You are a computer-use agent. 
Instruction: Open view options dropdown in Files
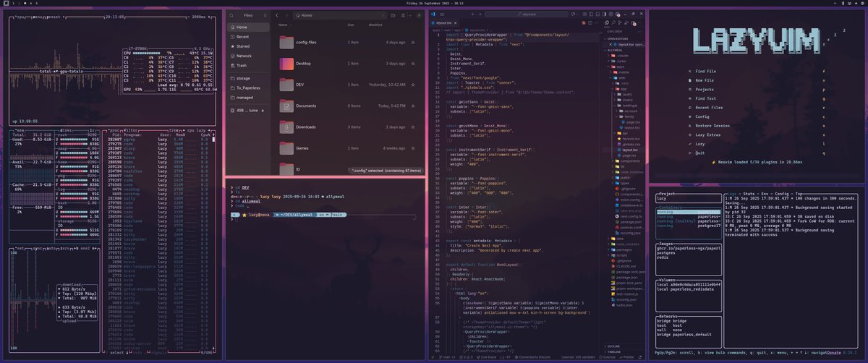[x=410, y=15]
